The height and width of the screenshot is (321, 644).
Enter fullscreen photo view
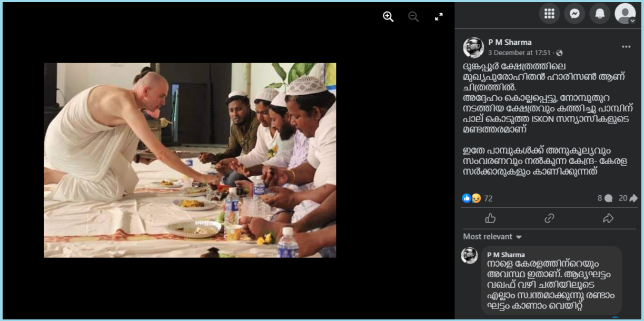[x=439, y=17]
